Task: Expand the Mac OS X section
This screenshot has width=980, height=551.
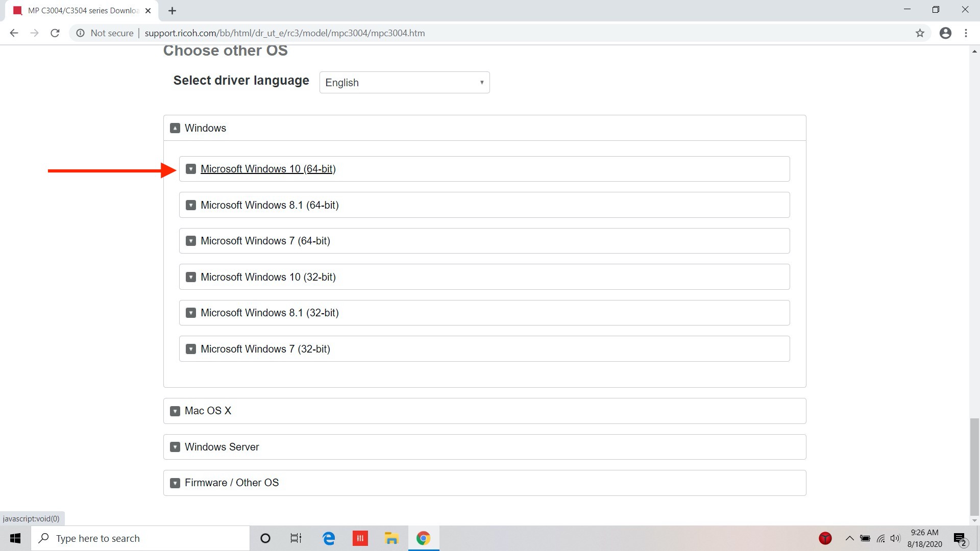Action: click(x=208, y=411)
